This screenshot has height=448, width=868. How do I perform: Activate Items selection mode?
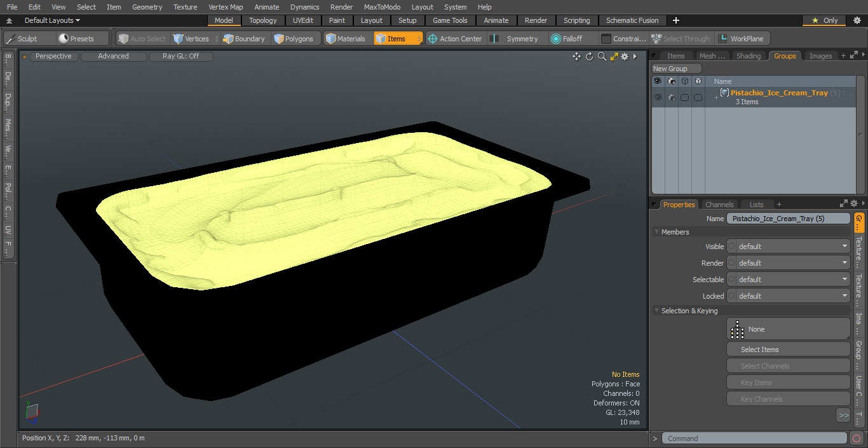point(398,39)
